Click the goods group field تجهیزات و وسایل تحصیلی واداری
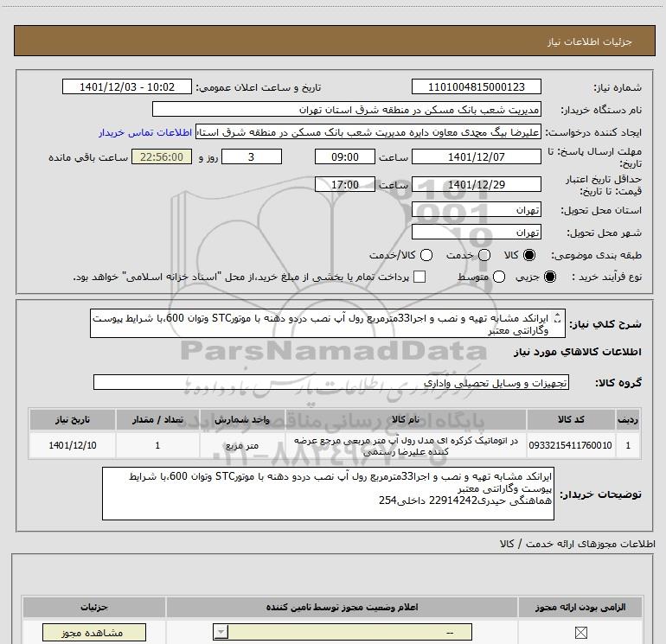 [331, 382]
